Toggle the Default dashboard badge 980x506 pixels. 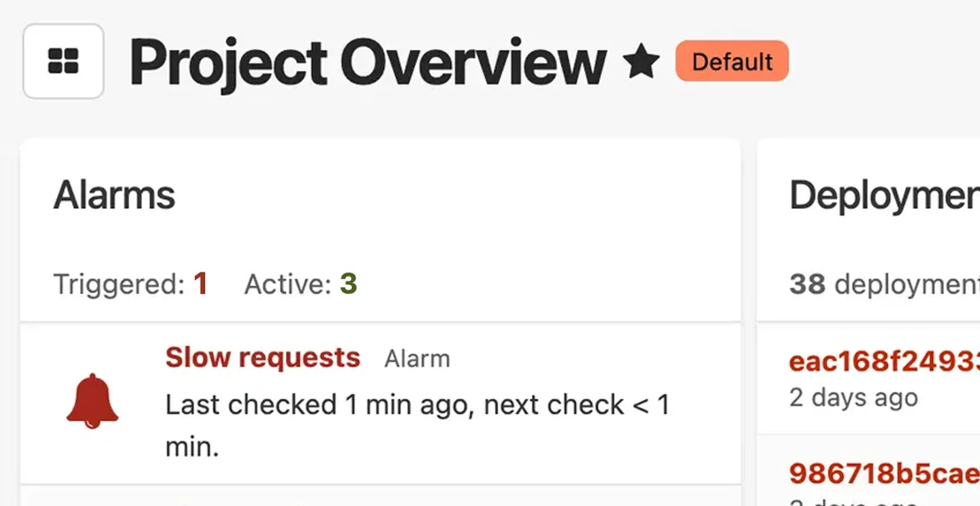731,61
